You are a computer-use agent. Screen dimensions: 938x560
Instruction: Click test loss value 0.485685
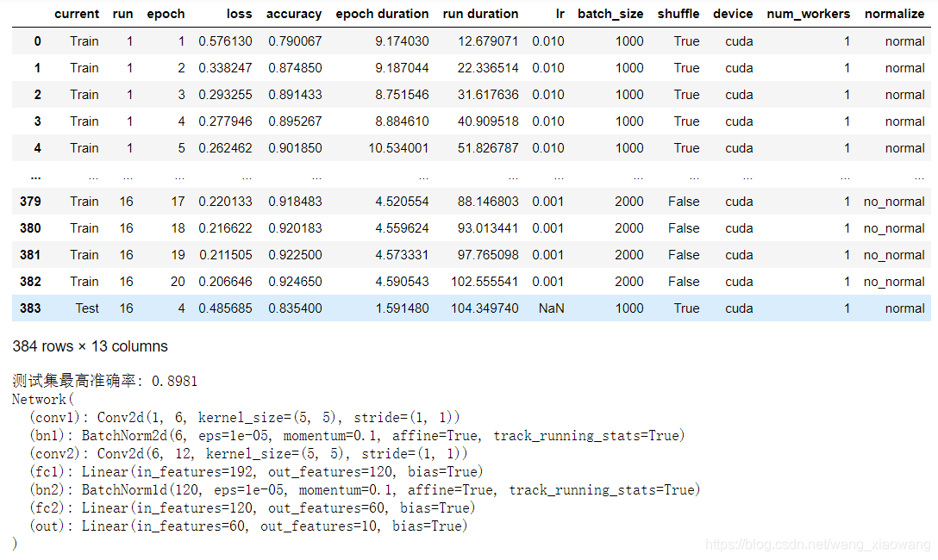226,308
